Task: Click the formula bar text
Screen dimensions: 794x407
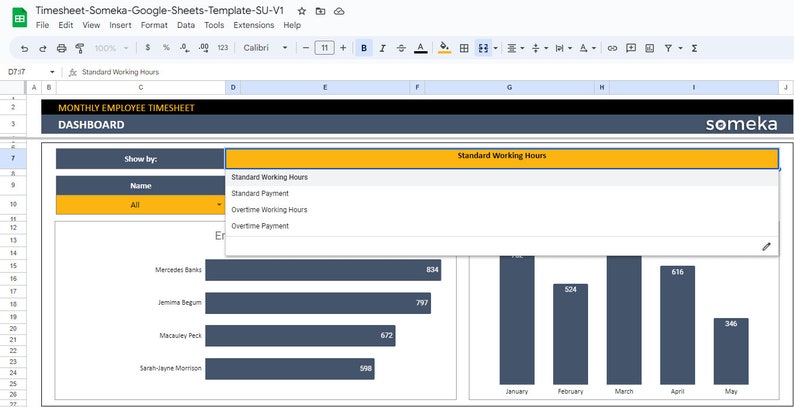Action: 121,72
